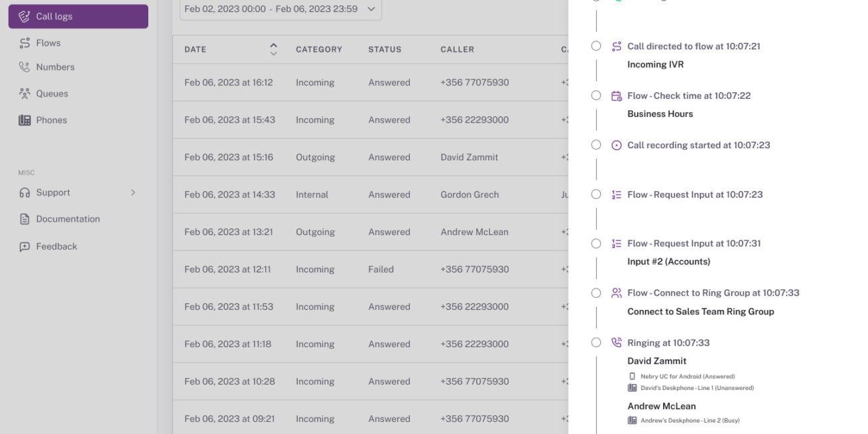Click David Zammit in the ringing list
Image resolution: width=868 pixels, height=434 pixels.
coord(657,361)
